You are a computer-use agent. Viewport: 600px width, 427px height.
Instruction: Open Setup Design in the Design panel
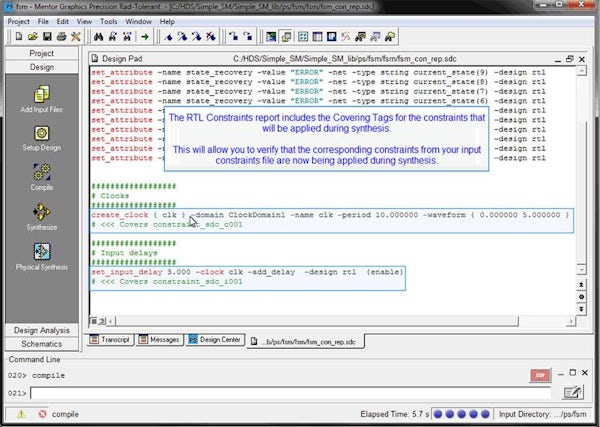pyautogui.click(x=41, y=133)
